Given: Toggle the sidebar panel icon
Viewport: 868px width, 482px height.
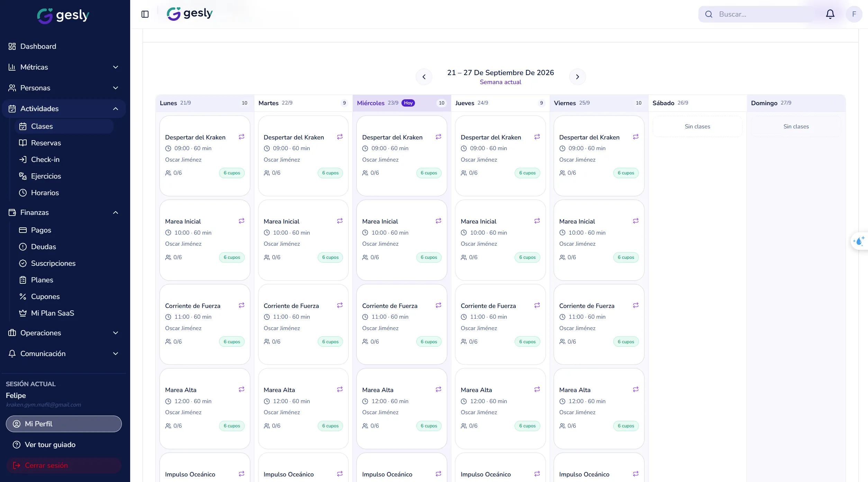Looking at the screenshot, I should [145, 14].
